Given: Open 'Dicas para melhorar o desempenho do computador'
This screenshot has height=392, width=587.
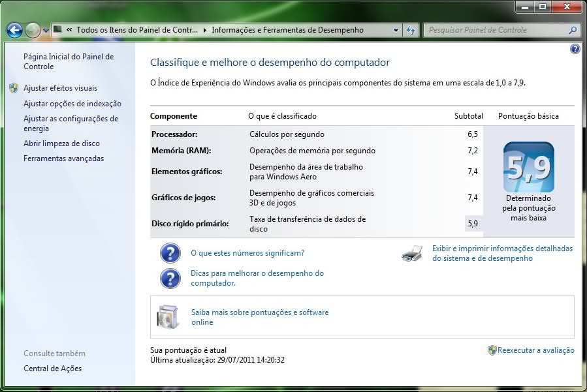Looking at the screenshot, I should 257,278.
